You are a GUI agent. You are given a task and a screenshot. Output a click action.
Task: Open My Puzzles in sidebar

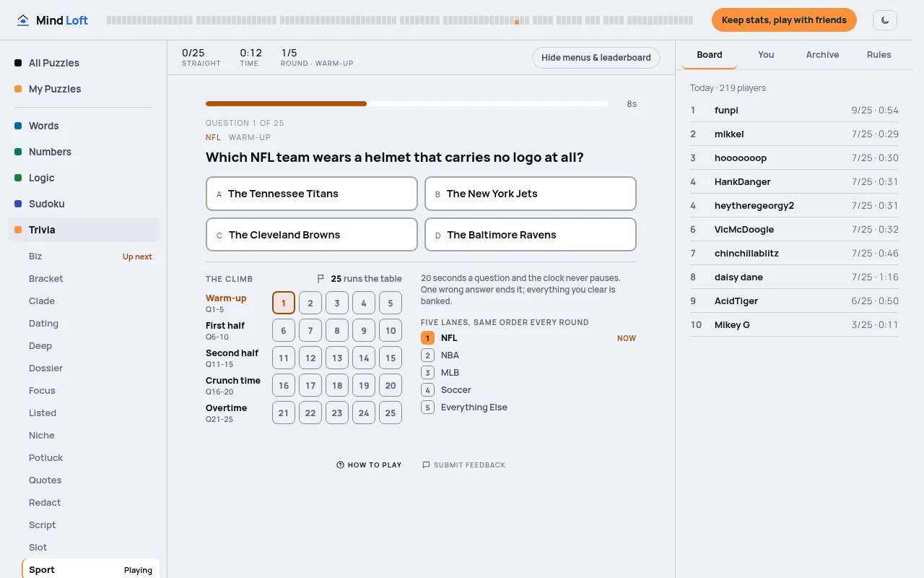tap(84, 89)
